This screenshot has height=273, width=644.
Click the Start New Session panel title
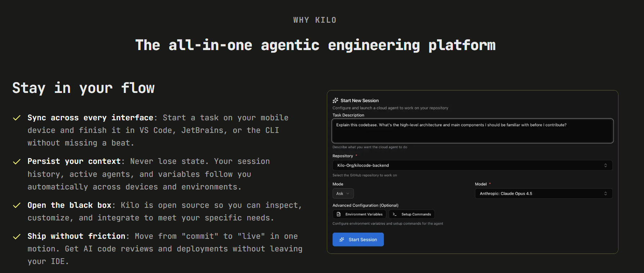tap(359, 100)
